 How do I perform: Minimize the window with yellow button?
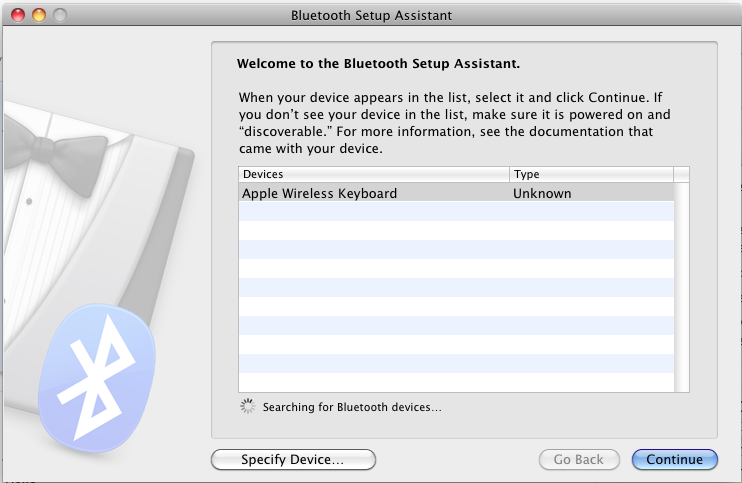(39, 15)
